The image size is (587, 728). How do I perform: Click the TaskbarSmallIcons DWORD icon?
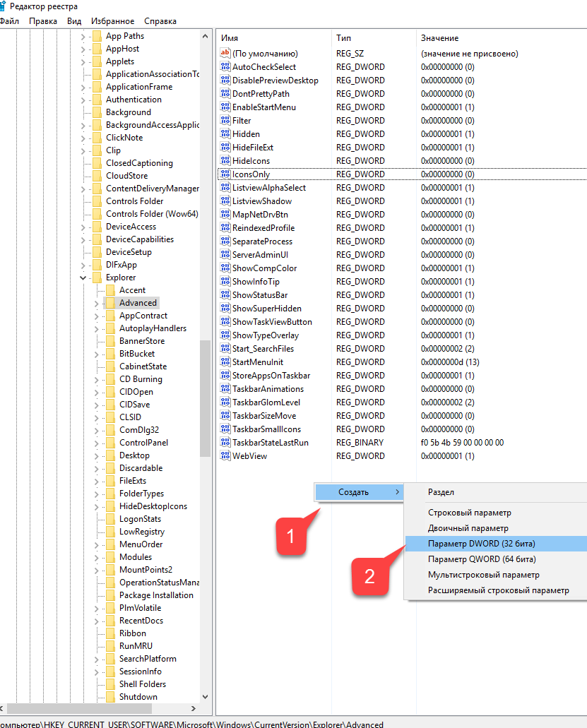[x=225, y=429]
